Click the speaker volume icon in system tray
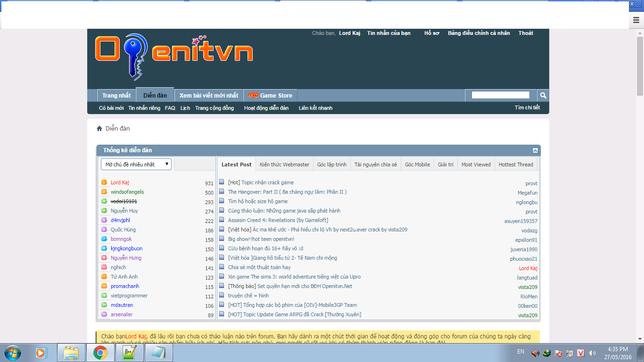 [535, 353]
